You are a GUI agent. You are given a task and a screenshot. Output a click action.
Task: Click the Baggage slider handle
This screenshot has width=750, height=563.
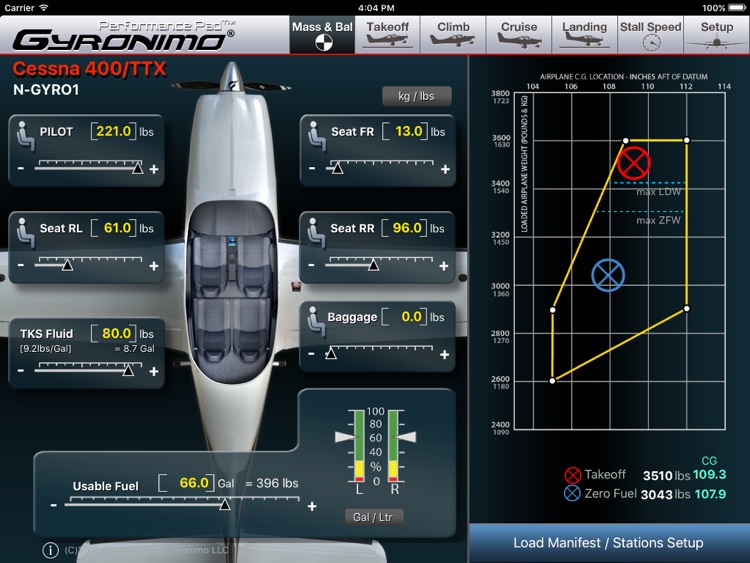[x=331, y=354]
